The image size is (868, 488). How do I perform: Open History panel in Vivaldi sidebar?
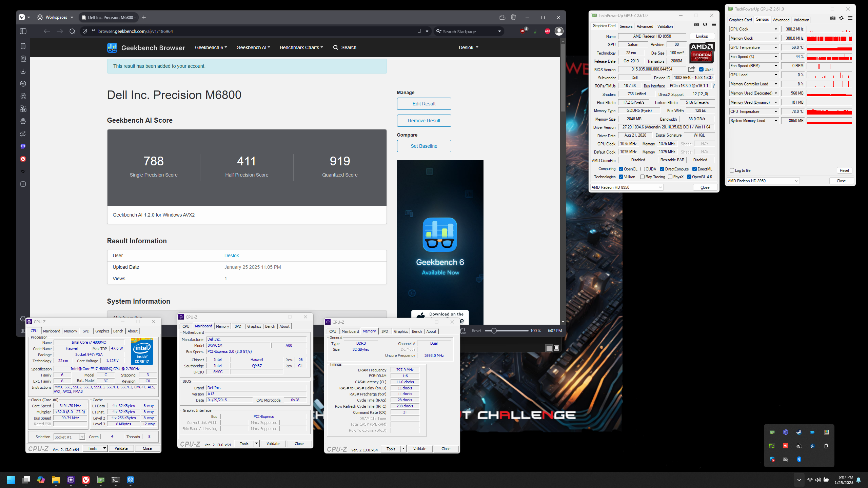tap(23, 84)
